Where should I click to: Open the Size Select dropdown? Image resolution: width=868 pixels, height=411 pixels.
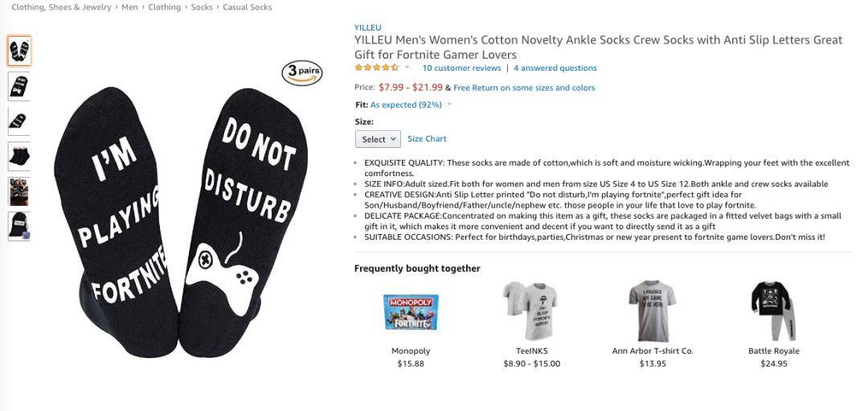point(378,139)
